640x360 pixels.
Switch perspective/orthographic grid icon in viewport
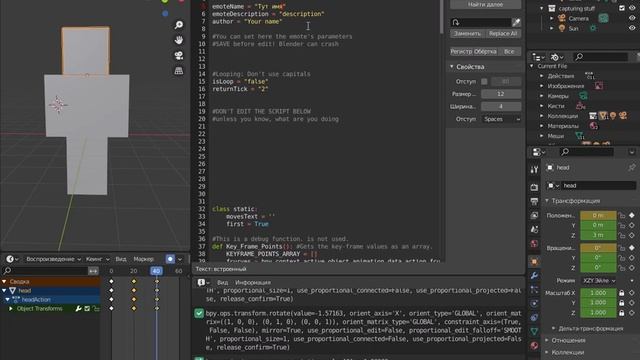tap(178, 71)
